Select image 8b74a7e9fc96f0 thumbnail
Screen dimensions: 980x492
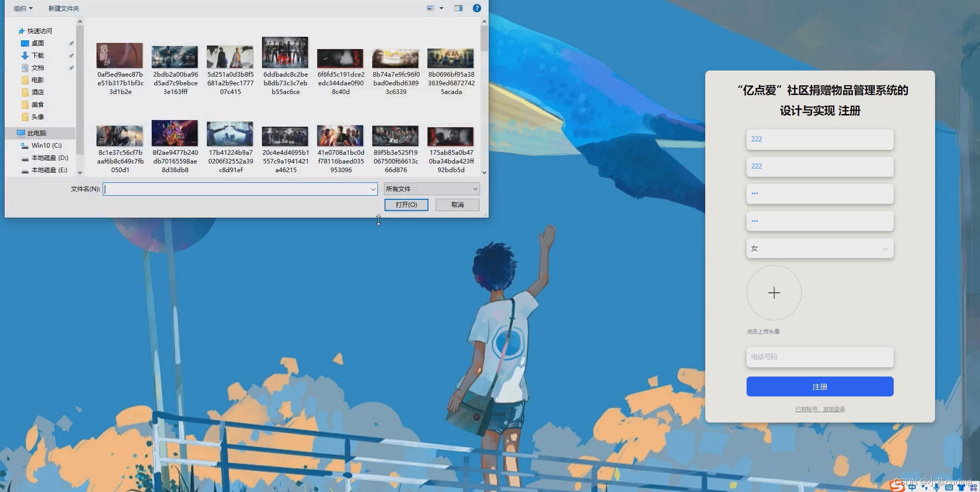click(395, 58)
